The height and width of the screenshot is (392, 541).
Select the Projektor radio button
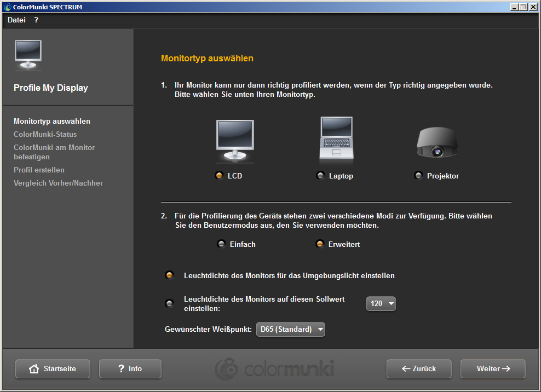pyautogui.click(x=418, y=175)
